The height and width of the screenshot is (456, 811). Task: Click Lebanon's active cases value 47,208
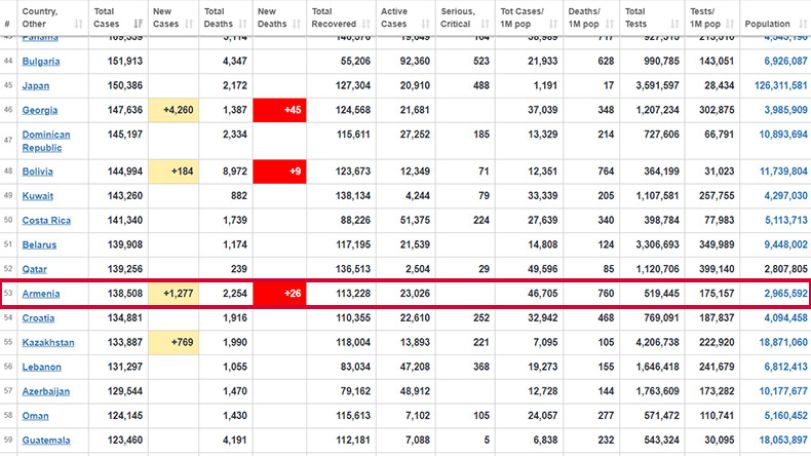point(415,367)
